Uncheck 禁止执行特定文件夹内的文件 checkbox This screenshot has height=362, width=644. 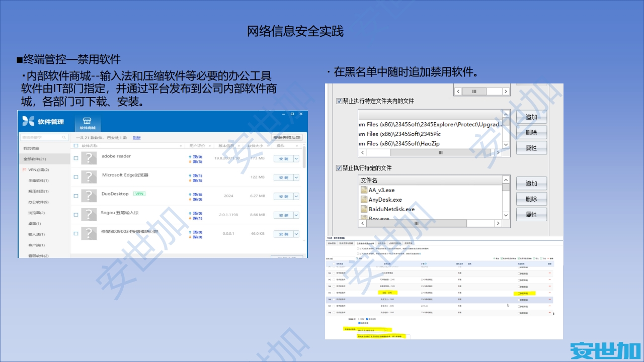tap(339, 101)
